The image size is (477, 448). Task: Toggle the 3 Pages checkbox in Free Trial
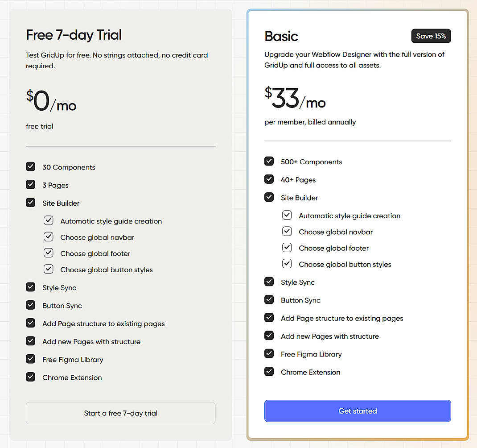[x=30, y=185]
